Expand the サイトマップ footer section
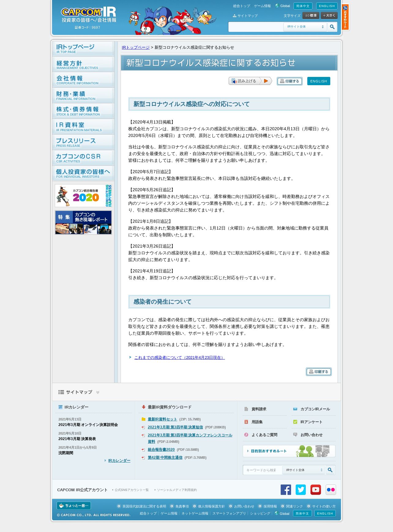The height and width of the screenshot is (532, 393). click(79, 392)
